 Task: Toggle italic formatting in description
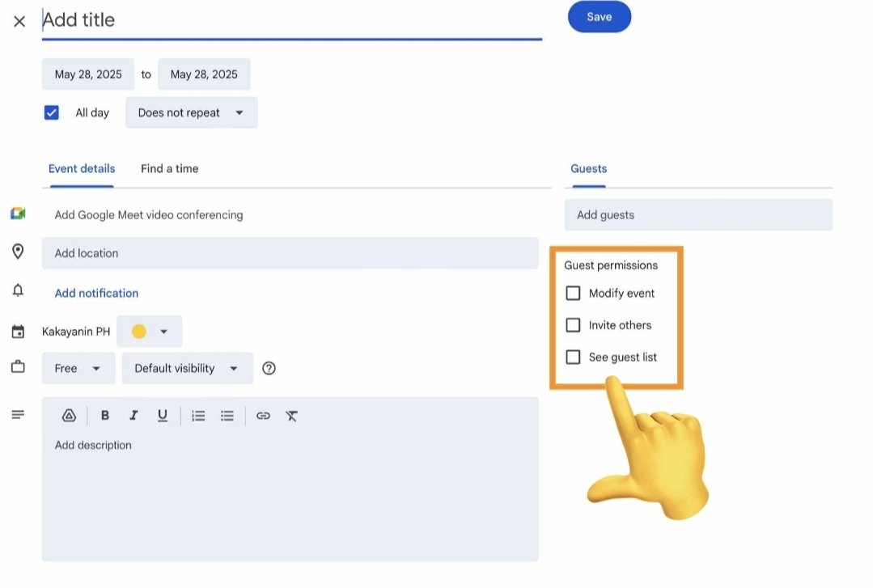[x=133, y=416]
